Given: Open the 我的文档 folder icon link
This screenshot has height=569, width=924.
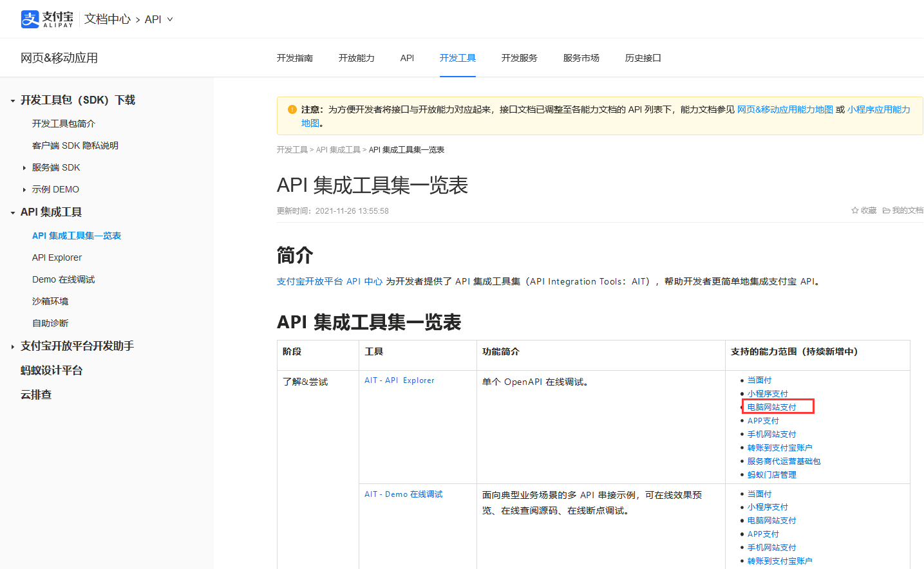Looking at the screenshot, I should click(887, 210).
